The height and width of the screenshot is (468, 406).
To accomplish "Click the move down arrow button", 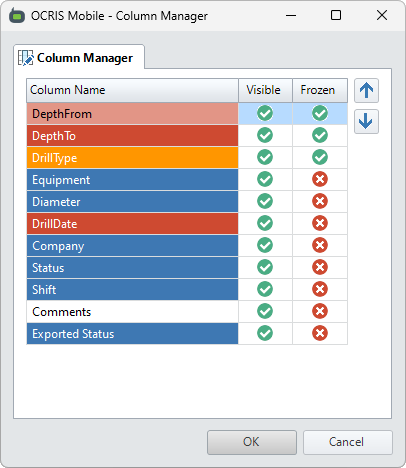I will 366,121.
